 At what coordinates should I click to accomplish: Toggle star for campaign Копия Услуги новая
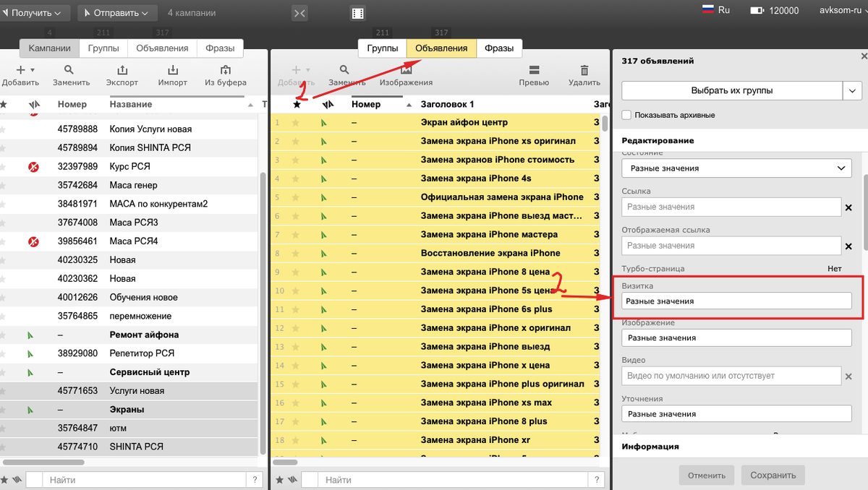click(x=4, y=129)
